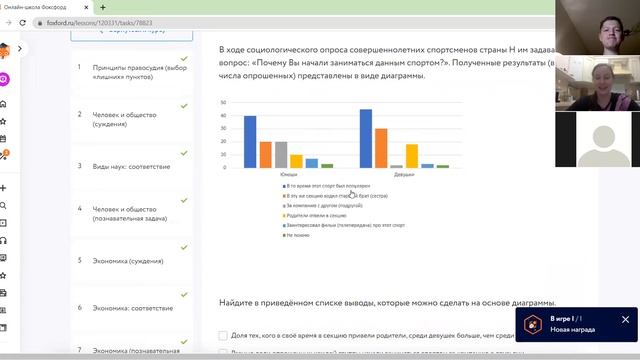Click the Foxford fox logo
Image resolution: width=640 pixels, height=360 pixels.
4,51
